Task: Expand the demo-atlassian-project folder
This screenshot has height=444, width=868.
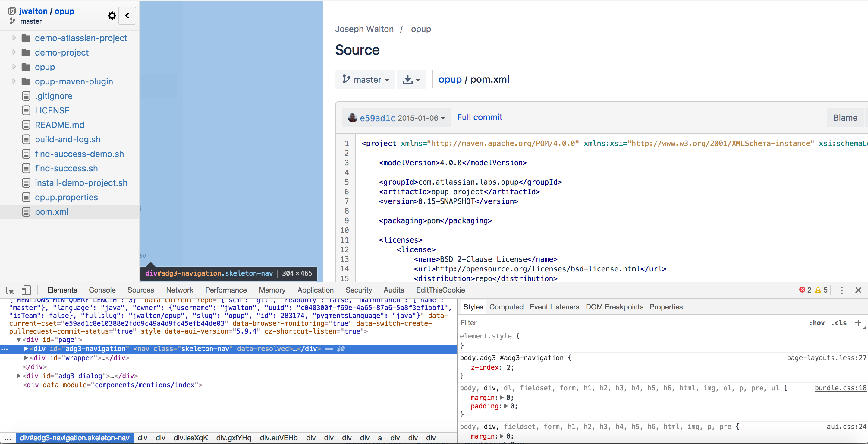Action: 14,38
